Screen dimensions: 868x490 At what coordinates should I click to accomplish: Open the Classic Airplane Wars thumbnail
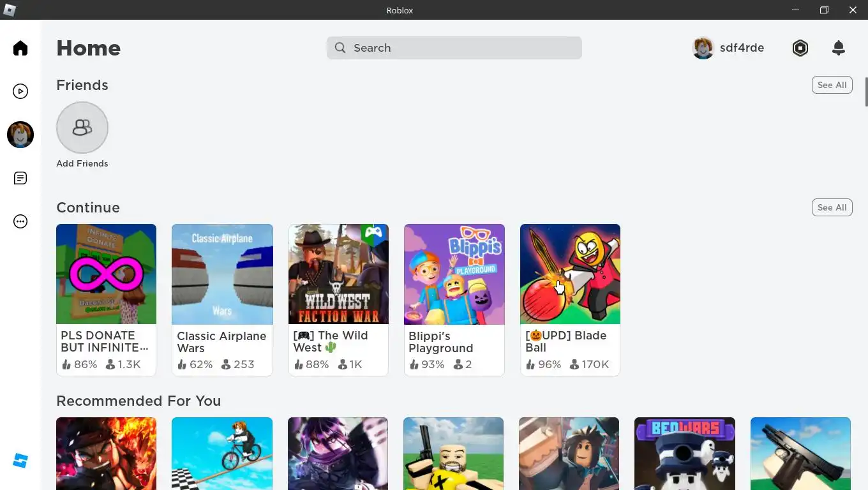tap(222, 274)
